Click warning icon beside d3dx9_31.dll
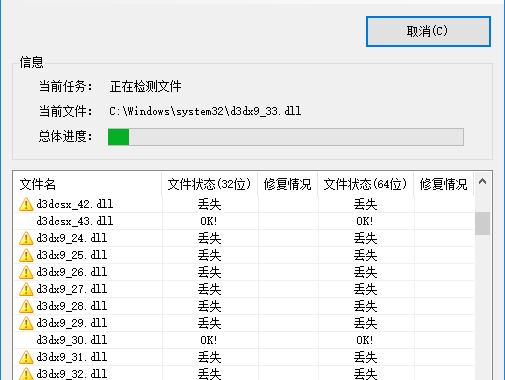505x380 pixels. (26, 357)
